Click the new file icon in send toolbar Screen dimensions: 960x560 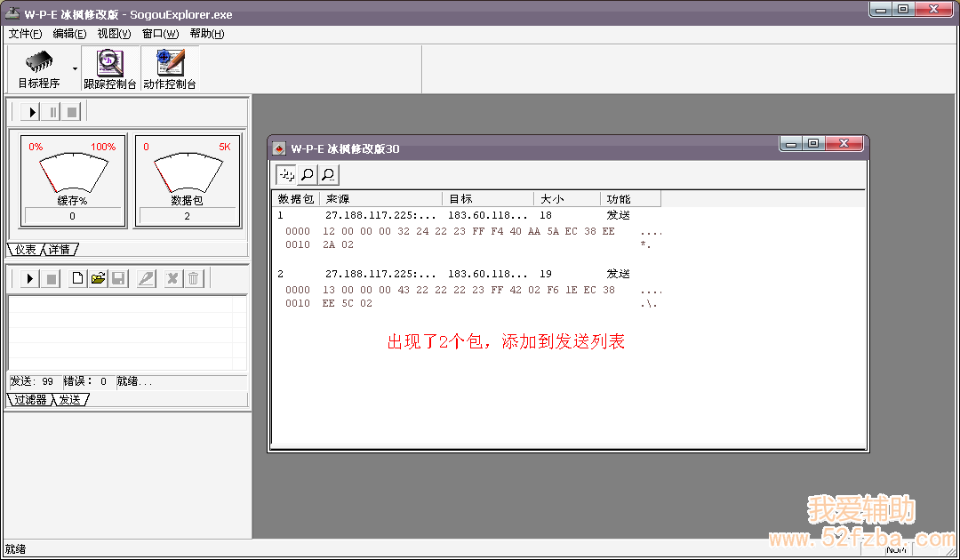(x=77, y=279)
